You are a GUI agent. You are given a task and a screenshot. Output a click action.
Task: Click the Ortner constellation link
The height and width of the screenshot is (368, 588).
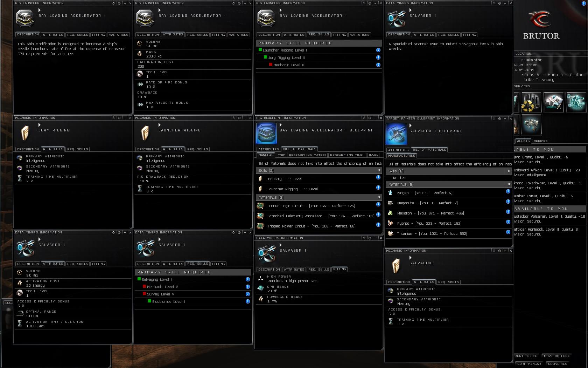pyautogui.click(x=531, y=65)
